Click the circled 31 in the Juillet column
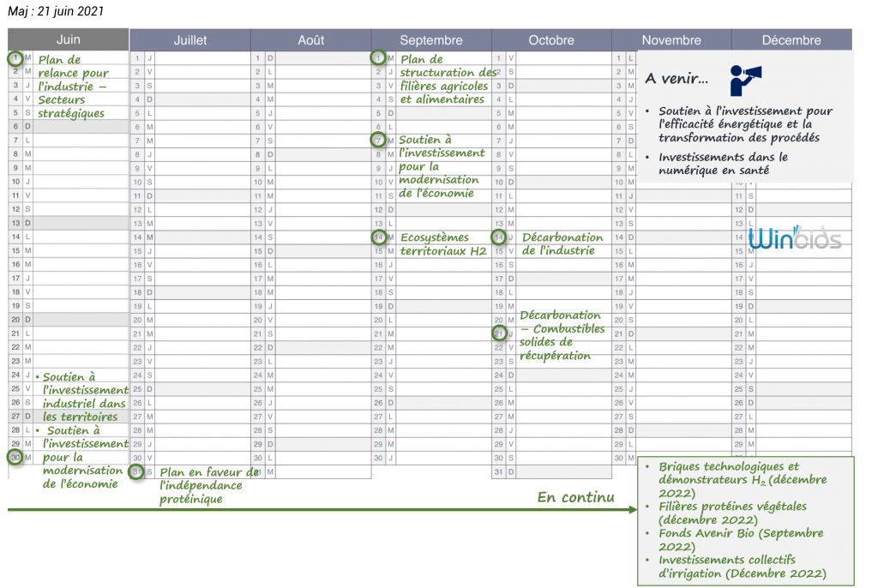This screenshot has width=878, height=588. [136, 471]
